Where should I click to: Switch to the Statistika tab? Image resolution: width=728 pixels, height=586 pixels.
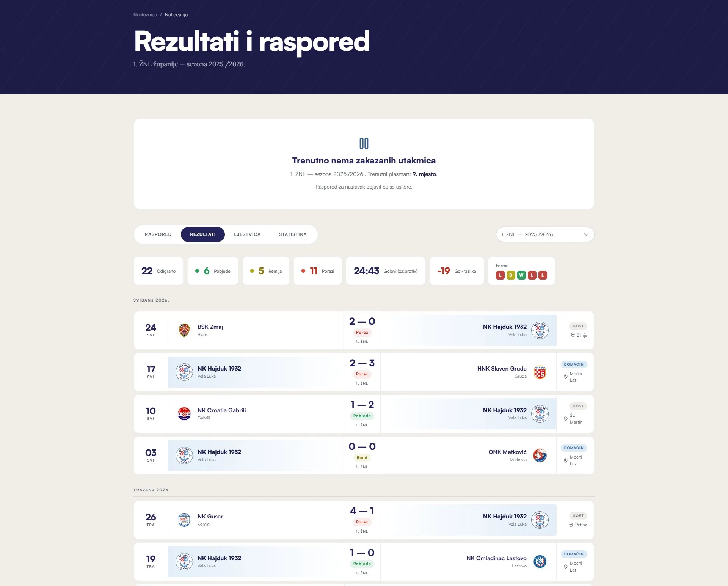pyautogui.click(x=293, y=234)
